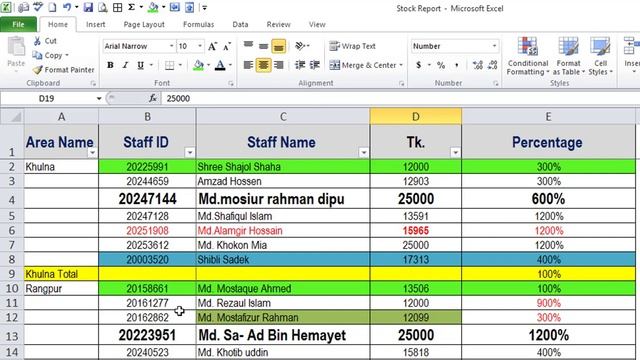This screenshot has height=360, width=640.
Task: Open the Arial Narrow font name dropdown
Action: (171, 46)
